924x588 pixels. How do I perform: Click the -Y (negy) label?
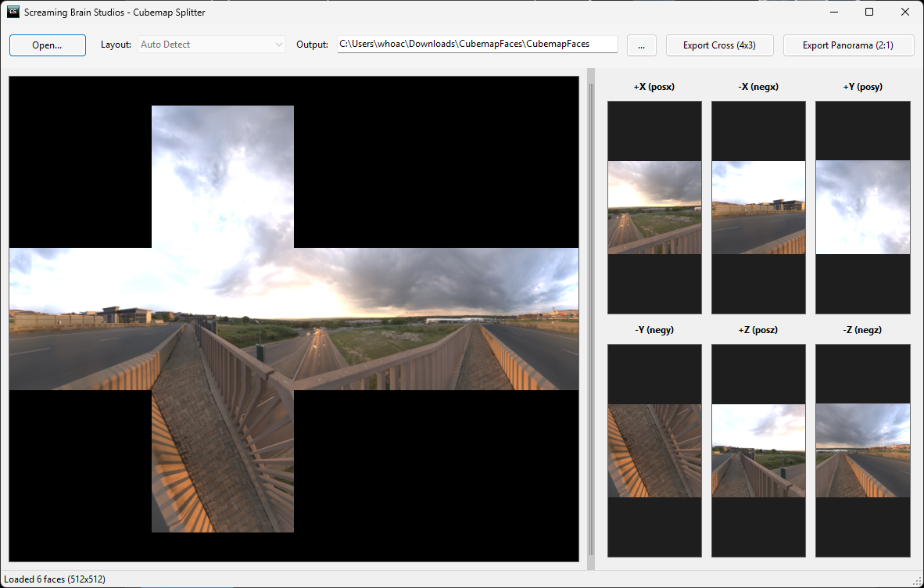click(654, 330)
